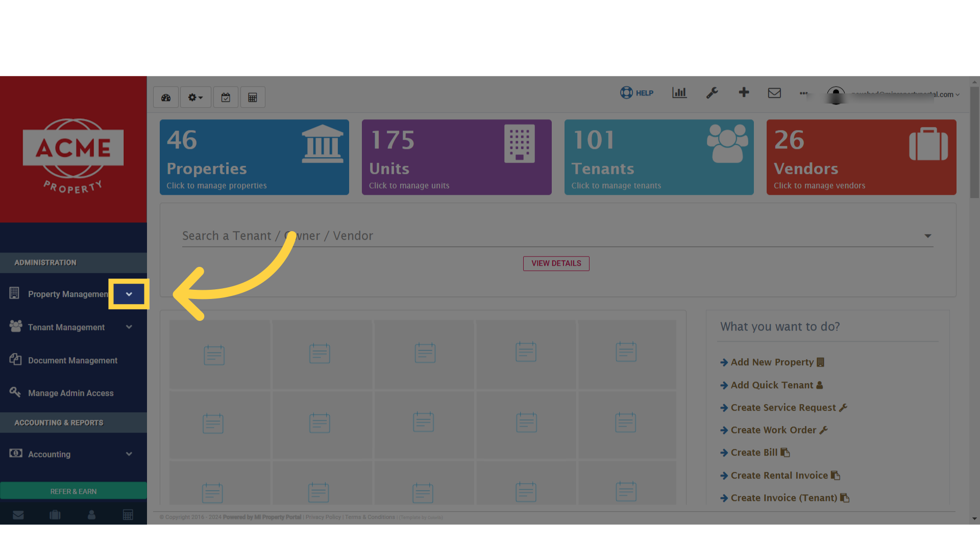Open the three dots more menu
Image resolution: width=980 pixels, height=551 pixels.
click(803, 93)
